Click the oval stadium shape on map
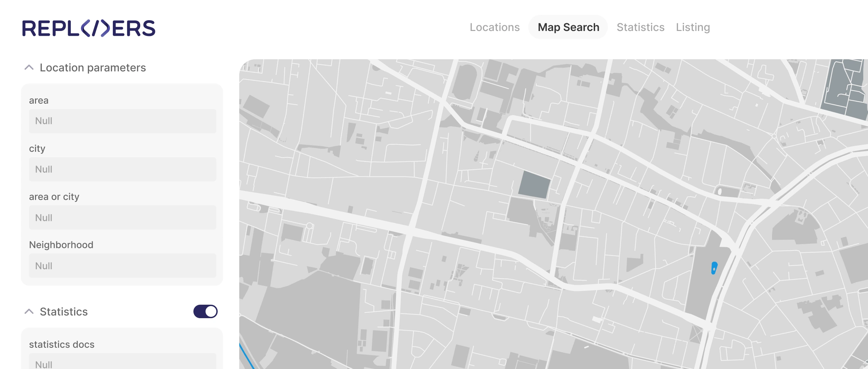 (x=464, y=82)
